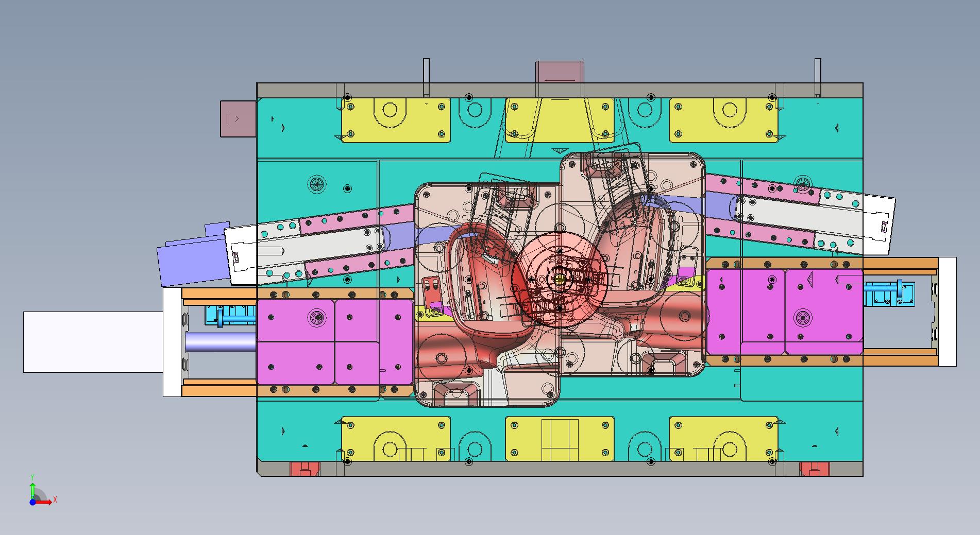Select the blue origin sphere of coordinate triad
Screen dimensions: 980x535
(x=32, y=502)
